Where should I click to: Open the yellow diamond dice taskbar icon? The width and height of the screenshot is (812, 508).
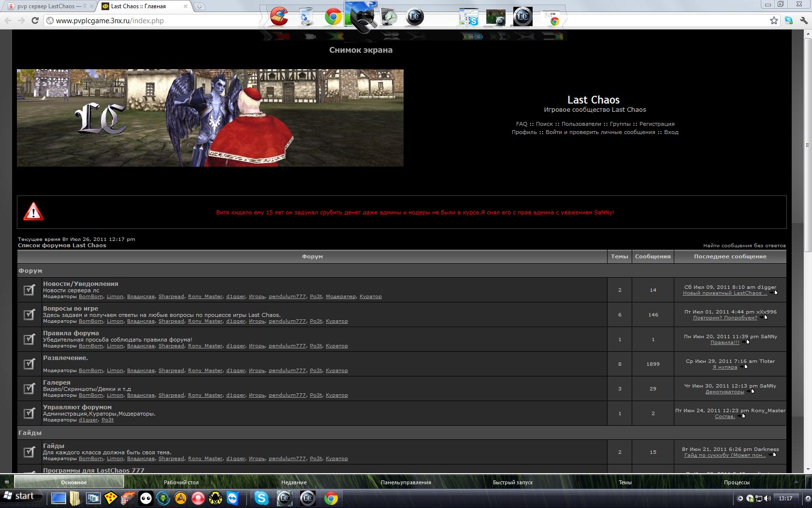coord(111,498)
